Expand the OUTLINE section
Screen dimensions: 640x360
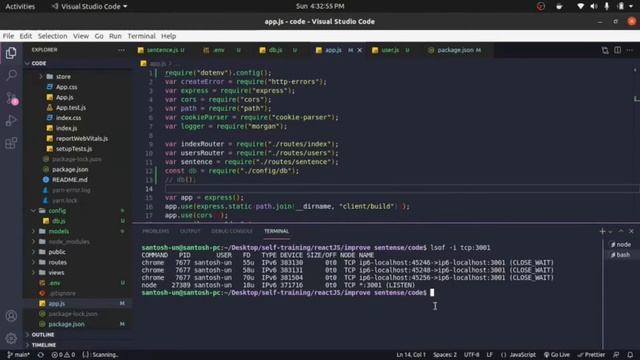click(42, 335)
